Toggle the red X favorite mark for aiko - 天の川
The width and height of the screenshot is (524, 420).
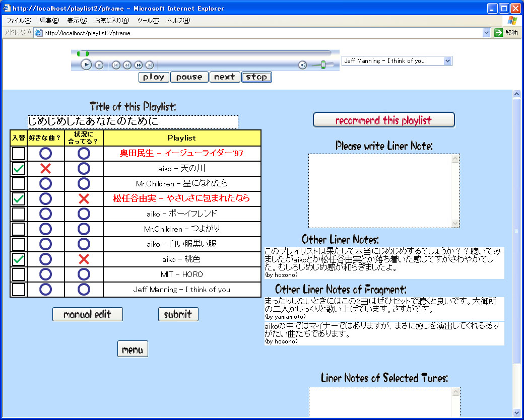point(45,169)
